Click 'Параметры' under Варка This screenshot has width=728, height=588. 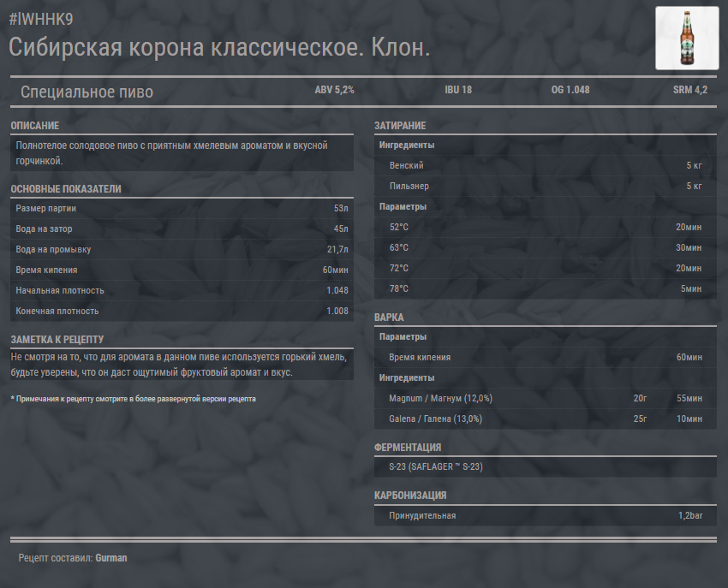tap(403, 336)
